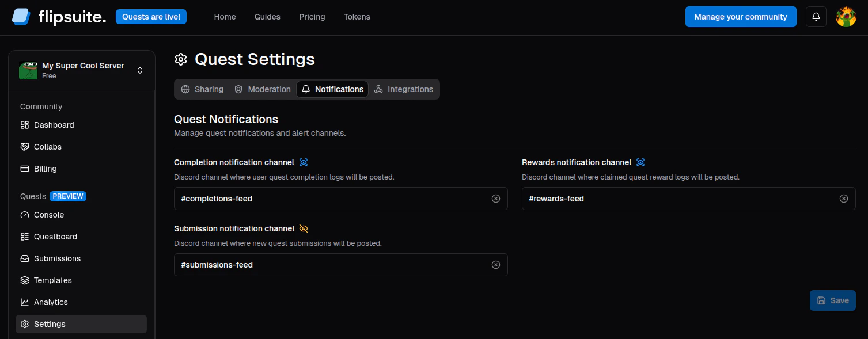The image size is (868, 339).
Task: Clear the #submissions-feed channel selection
Action: point(496,265)
